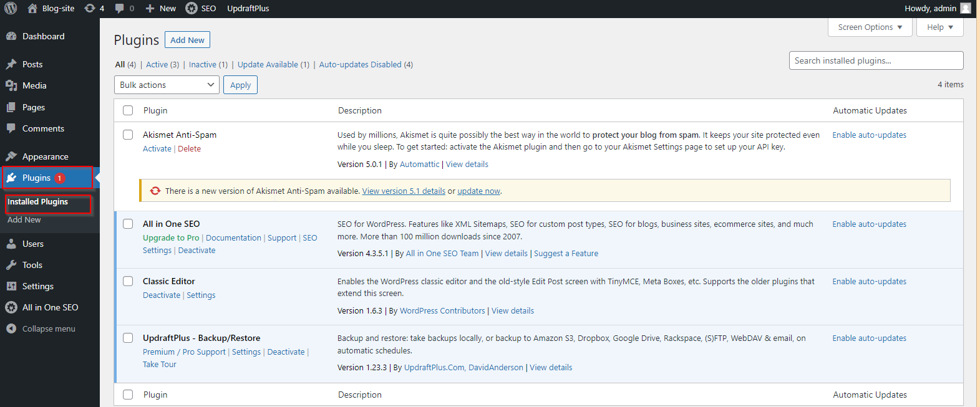
Task: Expand the Help panel
Action: pos(940,27)
